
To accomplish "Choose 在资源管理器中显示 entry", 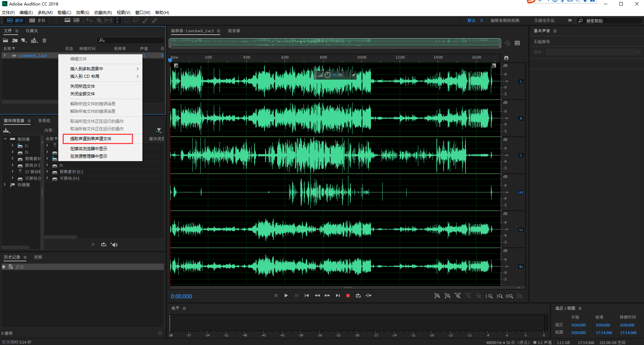I will click(100, 156).
